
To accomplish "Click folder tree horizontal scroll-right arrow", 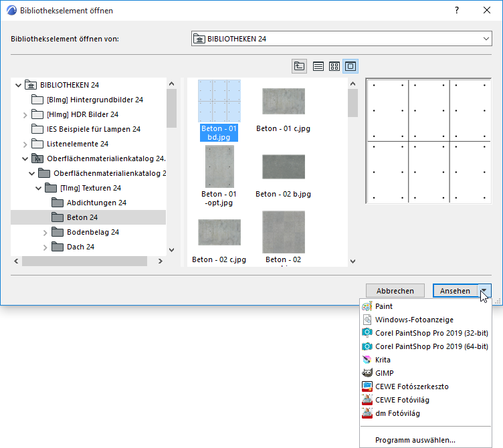I will pos(161,261).
